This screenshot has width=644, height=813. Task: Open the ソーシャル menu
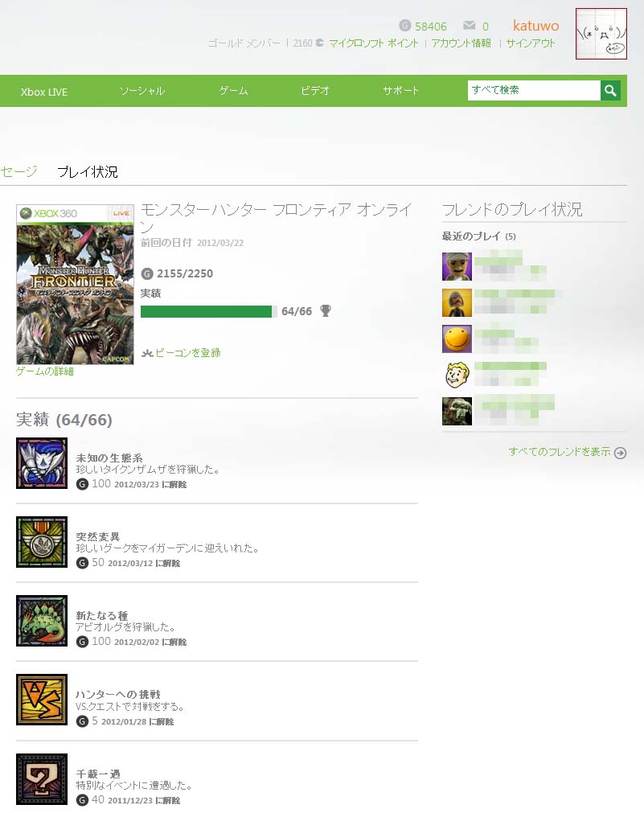(x=142, y=91)
